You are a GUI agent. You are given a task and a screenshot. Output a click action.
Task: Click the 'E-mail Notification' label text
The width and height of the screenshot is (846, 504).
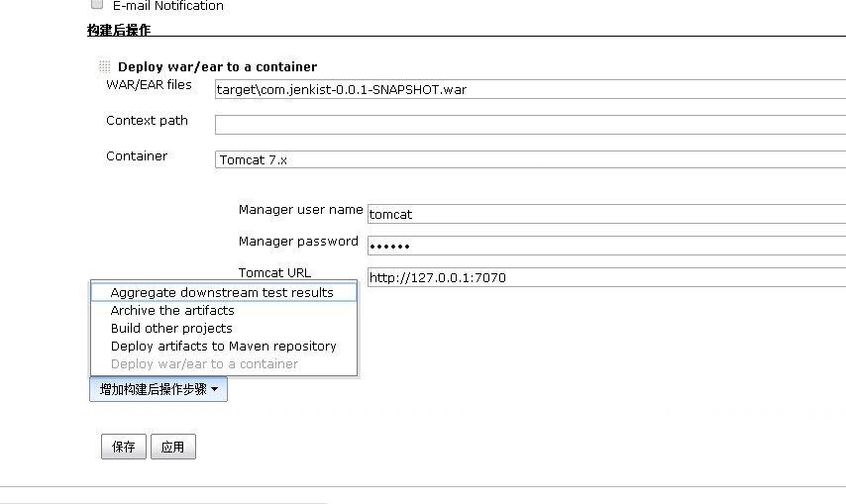tap(167, 6)
